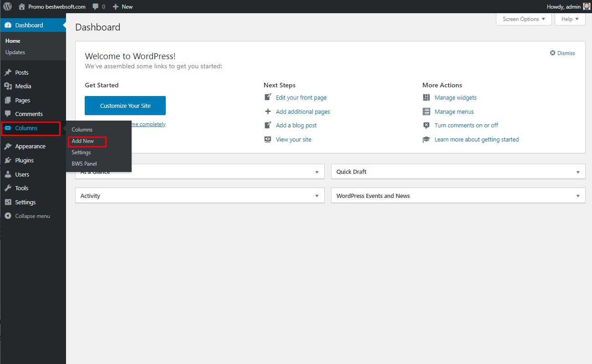The height and width of the screenshot is (364, 592).
Task: Toggle the Quick Draft panel arrow
Action: coord(578,172)
